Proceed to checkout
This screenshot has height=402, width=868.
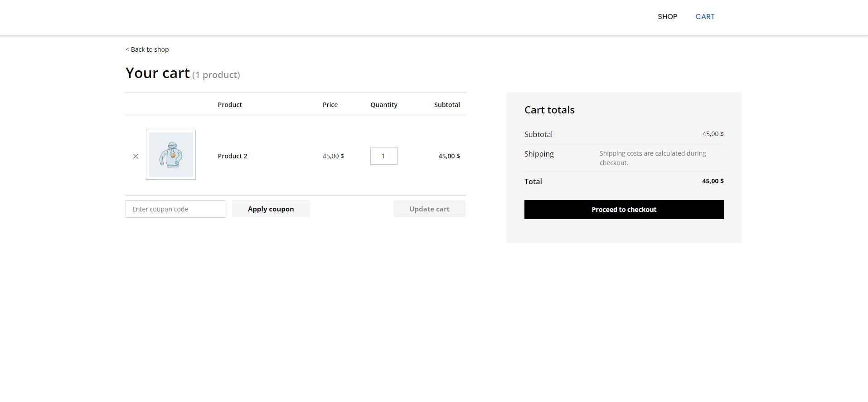click(x=624, y=210)
